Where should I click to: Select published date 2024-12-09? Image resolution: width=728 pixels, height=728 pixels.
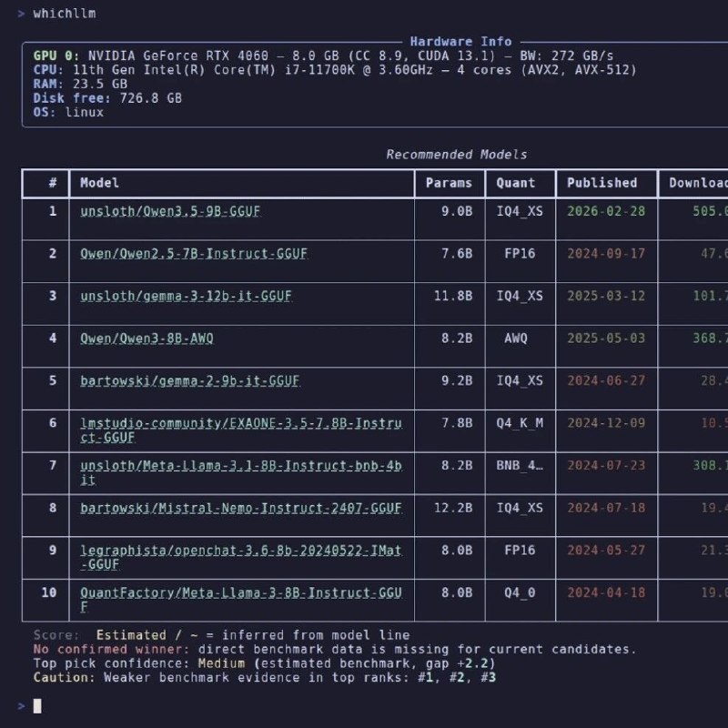coord(606,423)
